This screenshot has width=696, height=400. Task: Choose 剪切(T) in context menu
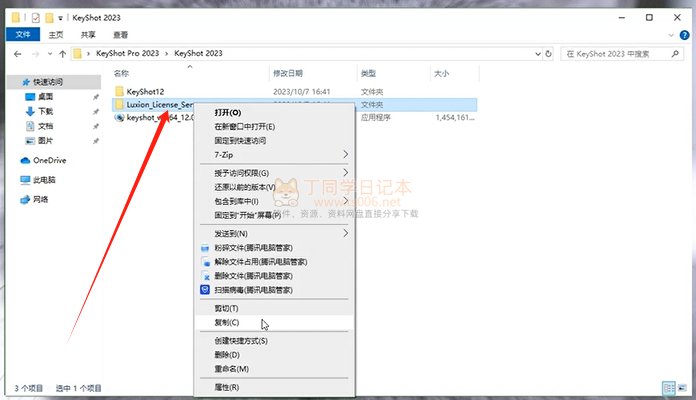coord(226,308)
